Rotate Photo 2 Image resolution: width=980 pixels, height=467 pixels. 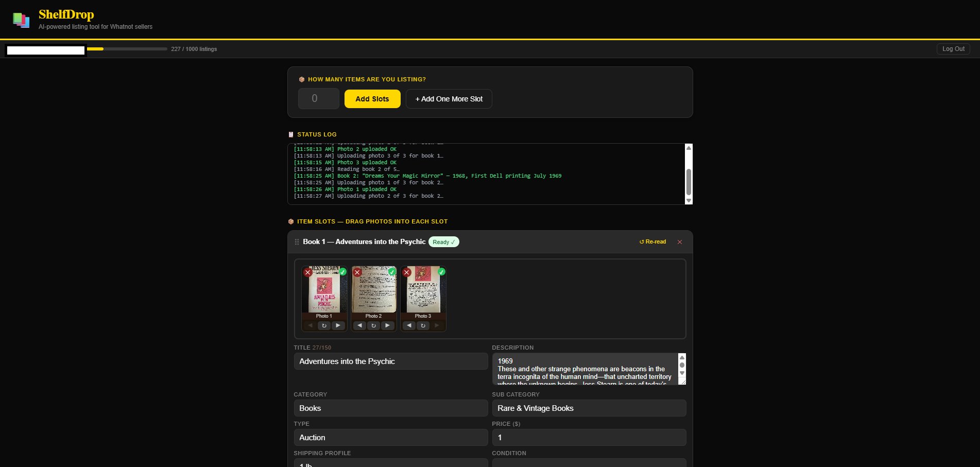(x=373, y=325)
